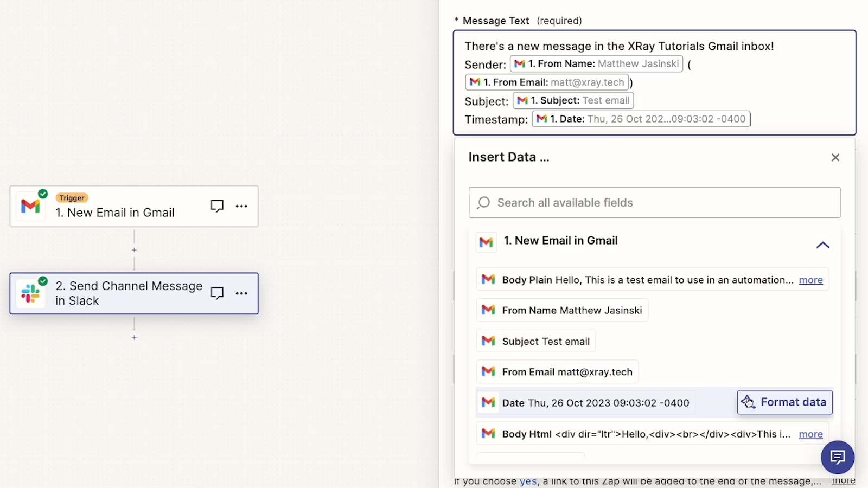Screen dimensions: 868x488
Task: Insert the From Email matt@xray.tech field
Action: (x=557, y=372)
